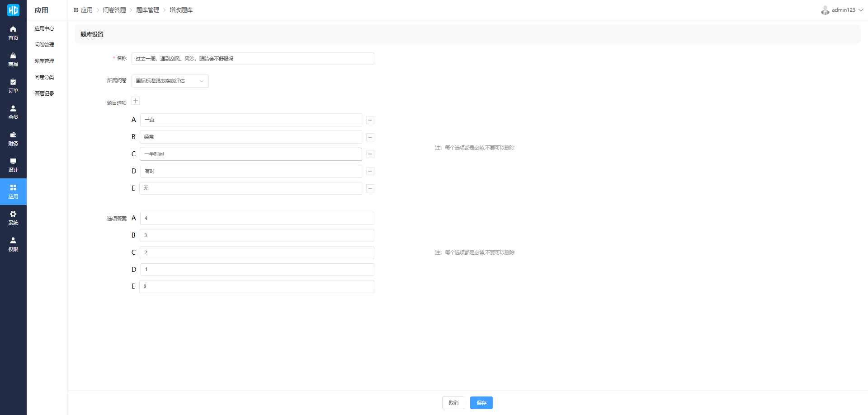
Task: Go to 订单 orders section
Action: pyautogui.click(x=13, y=86)
